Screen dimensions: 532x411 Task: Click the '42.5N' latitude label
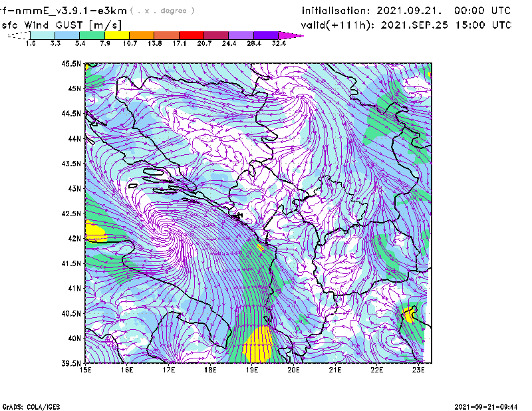[71, 213]
